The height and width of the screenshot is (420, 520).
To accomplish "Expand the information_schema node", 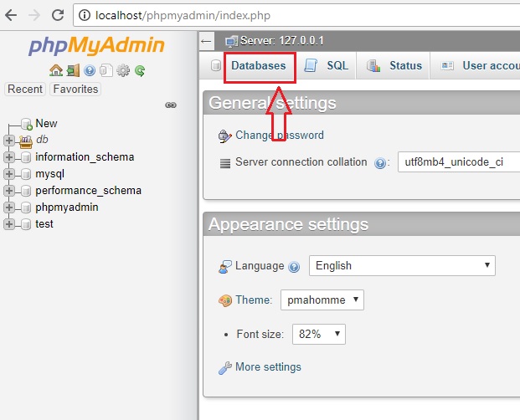I will 9,157.
